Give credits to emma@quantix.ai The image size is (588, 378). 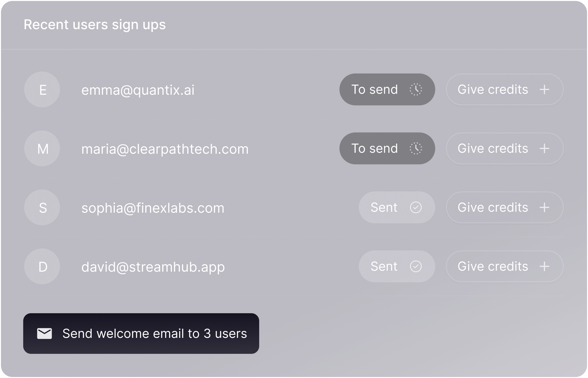[505, 90]
